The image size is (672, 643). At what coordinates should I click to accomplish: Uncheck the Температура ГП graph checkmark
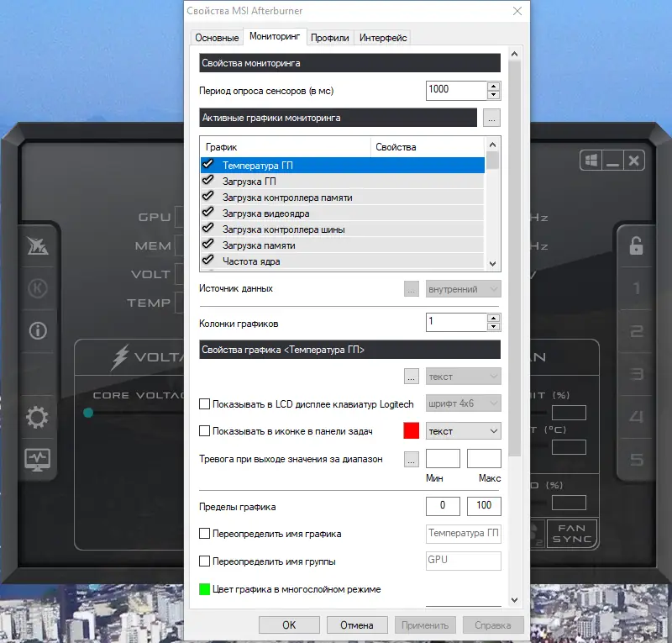tap(207, 164)
